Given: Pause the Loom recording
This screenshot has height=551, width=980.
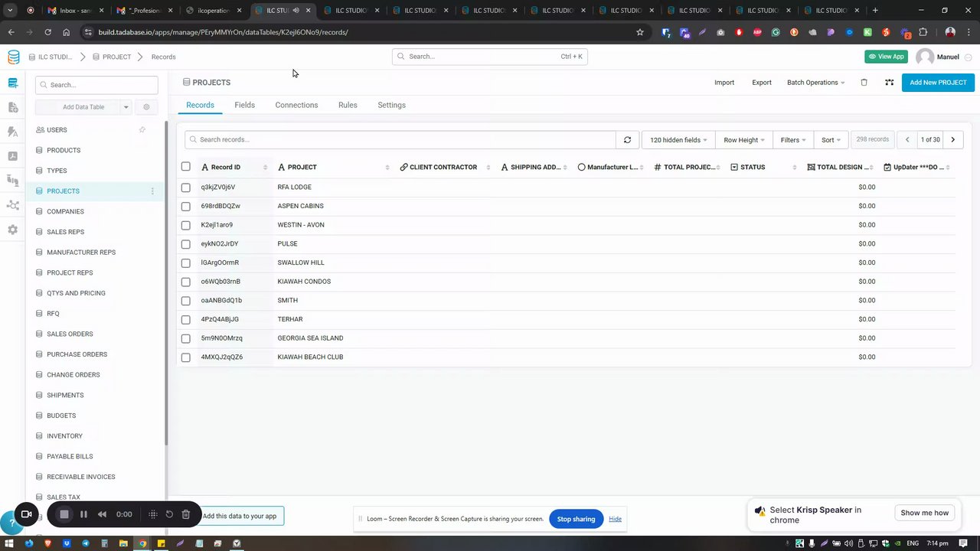Looking at the screenshot, I should coord(83,514).
